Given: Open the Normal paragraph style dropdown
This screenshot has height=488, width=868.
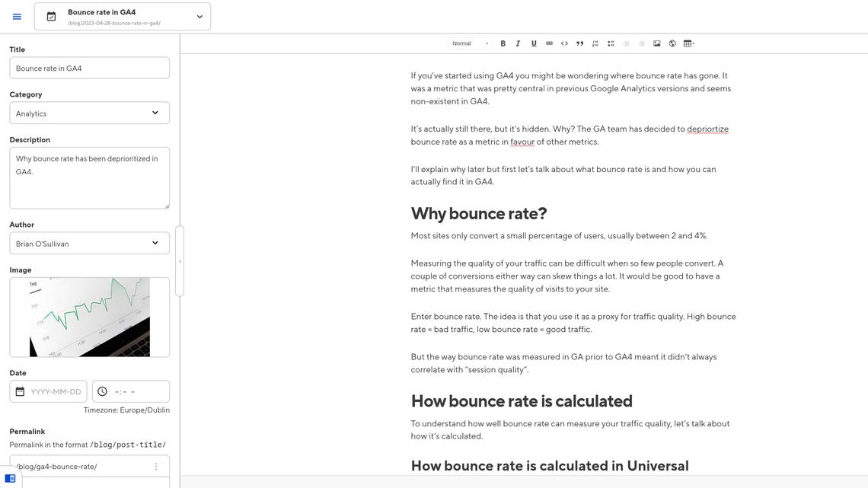Looking at the screenshot, I should point(470,43).
